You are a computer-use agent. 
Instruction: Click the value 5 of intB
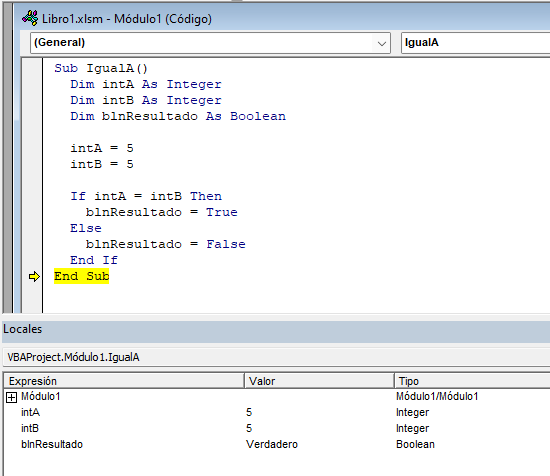[x=249, y=428]
